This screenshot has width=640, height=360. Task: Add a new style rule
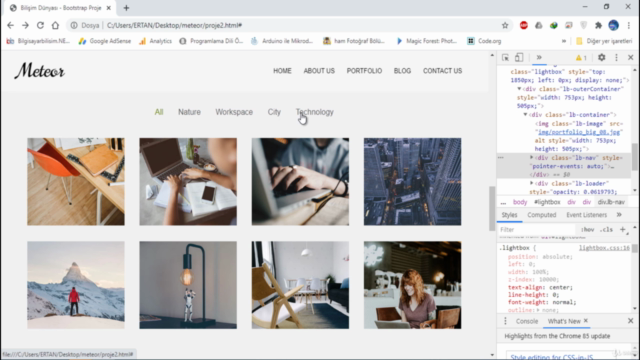point(622,229)
